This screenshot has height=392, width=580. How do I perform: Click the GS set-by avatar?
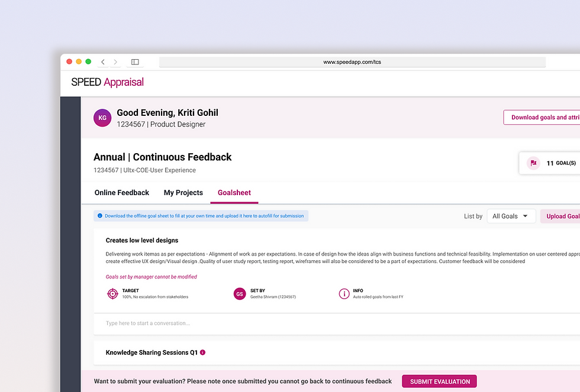pyautogui.click(x=240, y=294)
